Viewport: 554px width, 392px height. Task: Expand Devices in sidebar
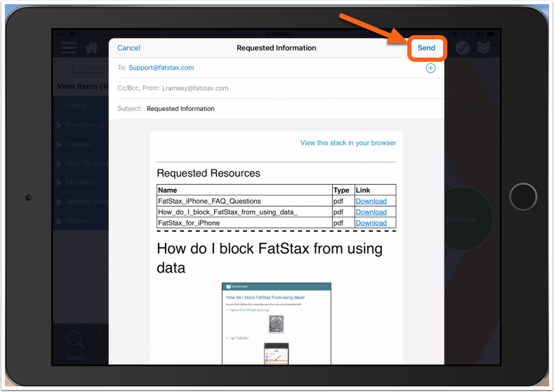pos(81,144)
